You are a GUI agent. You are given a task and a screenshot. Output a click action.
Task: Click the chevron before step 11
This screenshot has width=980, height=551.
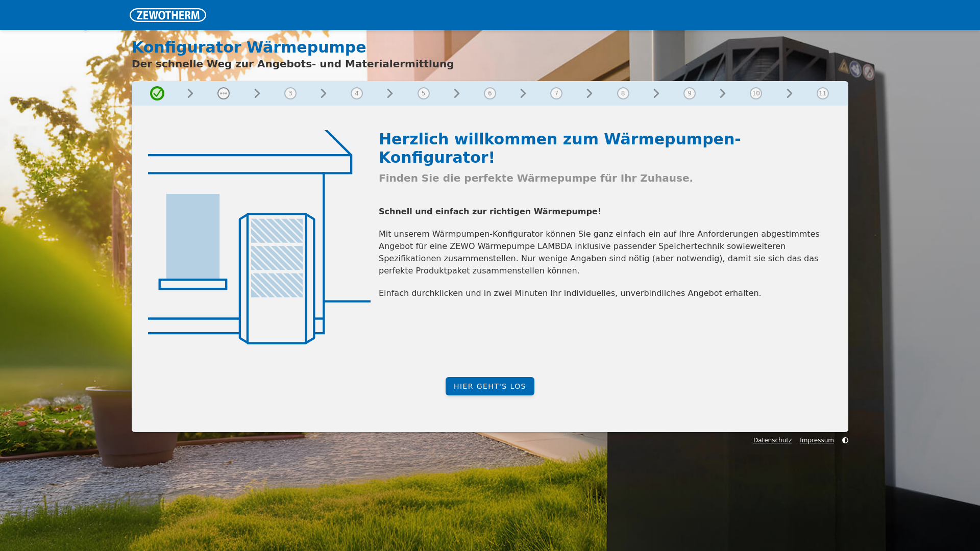(790, 93)
